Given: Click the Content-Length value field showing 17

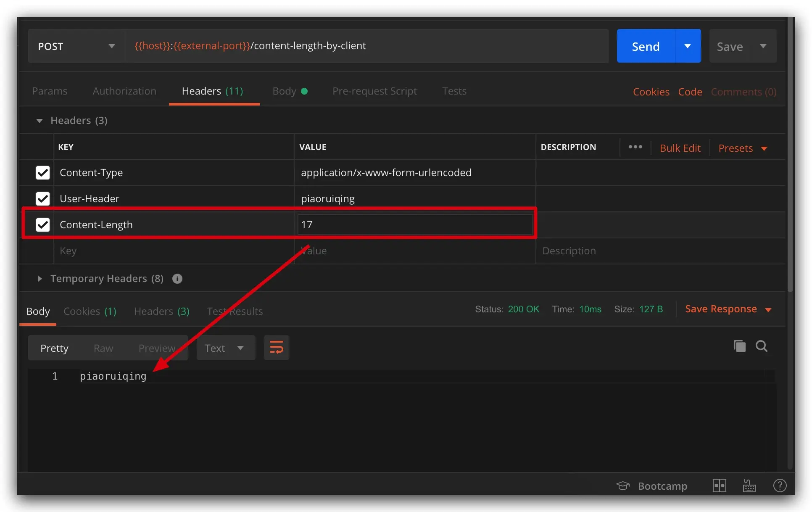Looking at the screenshot, I should pos(415,225).
